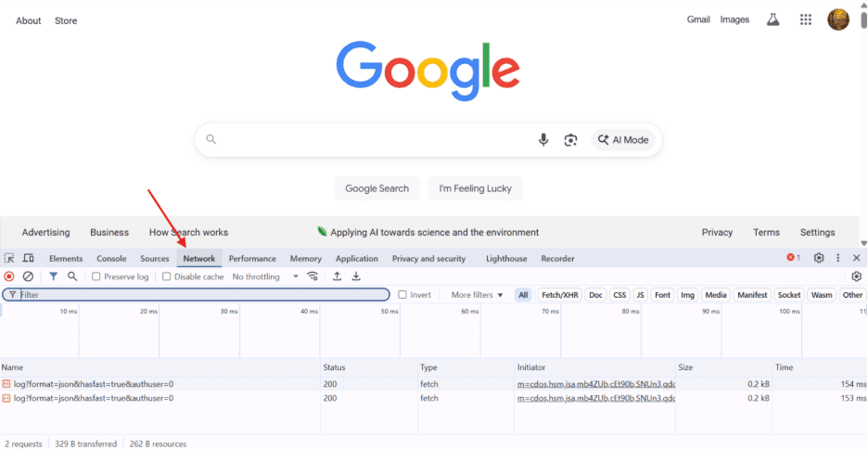Switch to the Sources tab
This screenshot has height=449, width=868.
click(155, 259)
